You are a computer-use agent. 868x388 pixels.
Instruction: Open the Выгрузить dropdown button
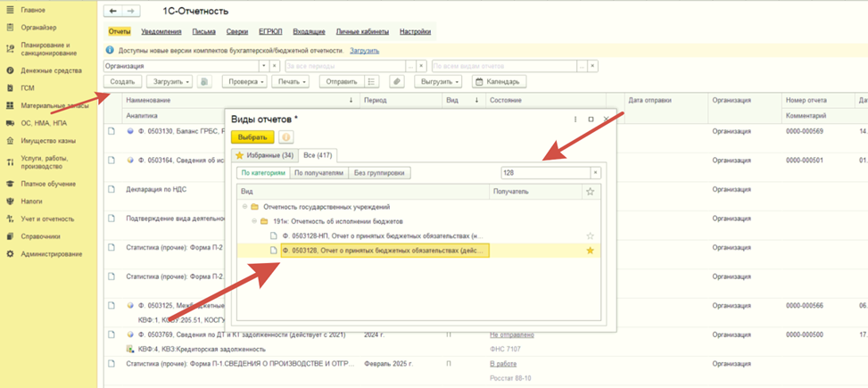440,81
